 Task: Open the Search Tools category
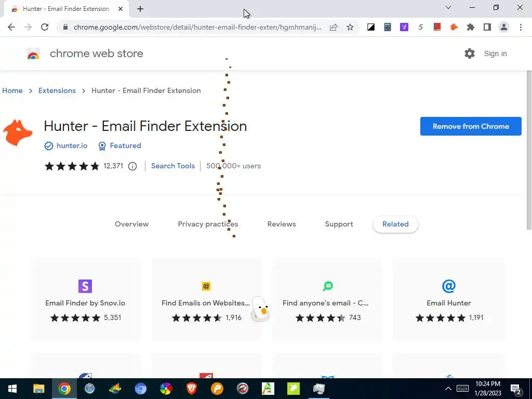pos(173,166)
